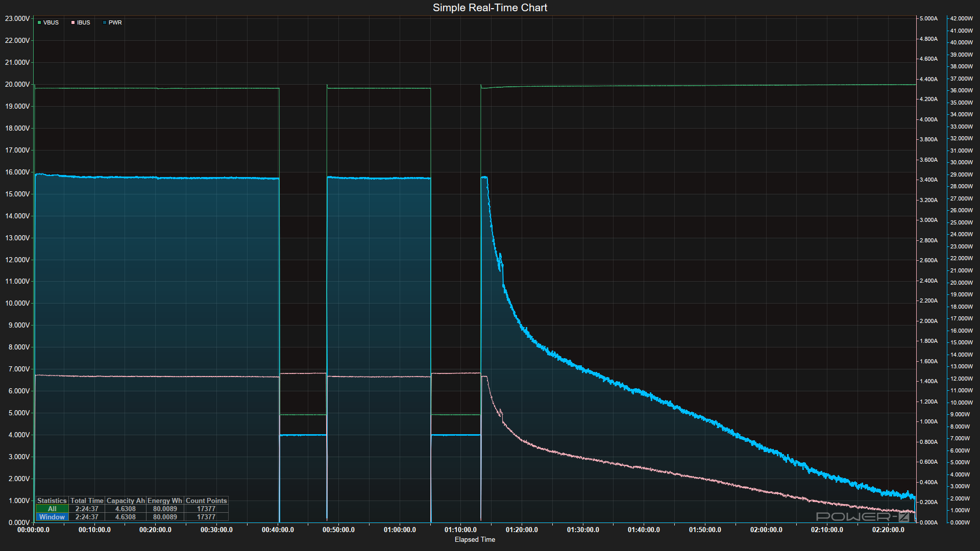Click the Energy Wh column header
The width and height of the screenshot is (980, 551).
point(165,500)
